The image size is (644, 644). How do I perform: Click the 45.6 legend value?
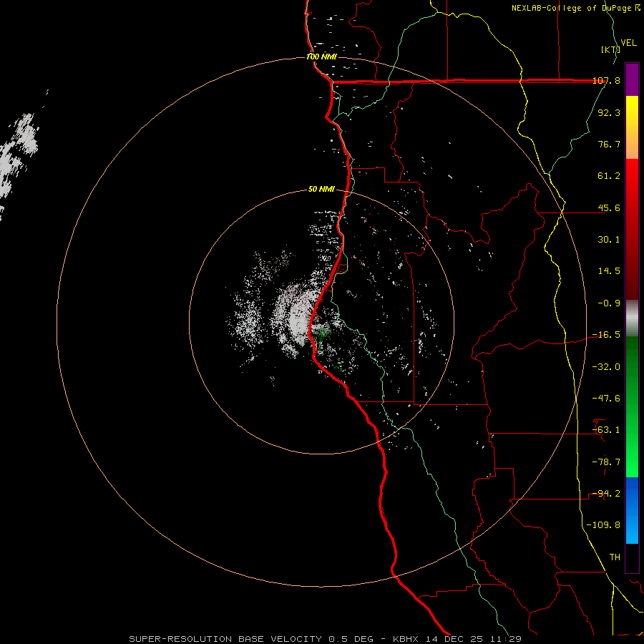click(609, 208)
